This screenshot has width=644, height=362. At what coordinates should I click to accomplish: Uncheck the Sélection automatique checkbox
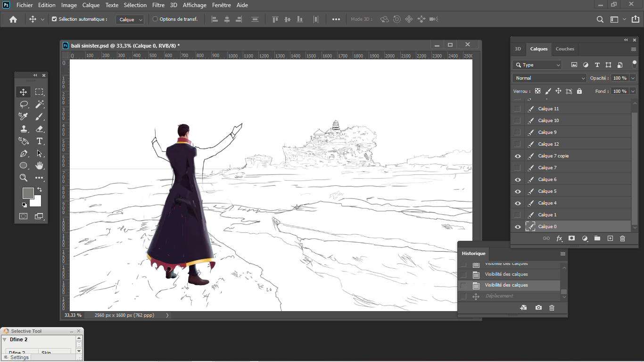tap(54, 19)
